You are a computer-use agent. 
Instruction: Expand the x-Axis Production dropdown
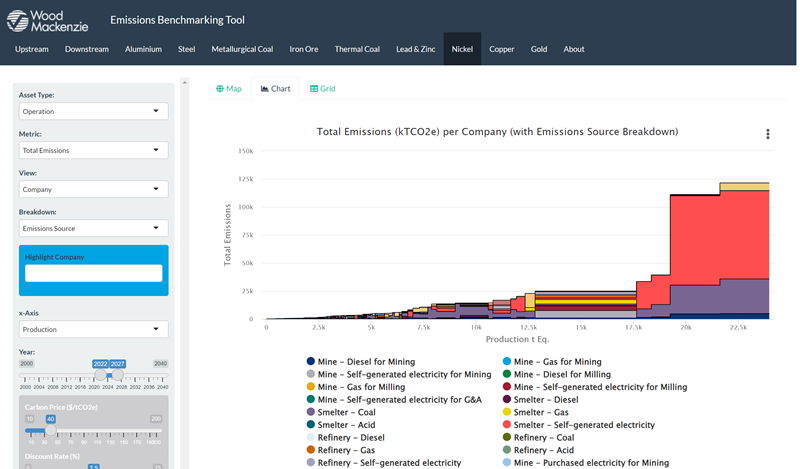coord(93,329)
